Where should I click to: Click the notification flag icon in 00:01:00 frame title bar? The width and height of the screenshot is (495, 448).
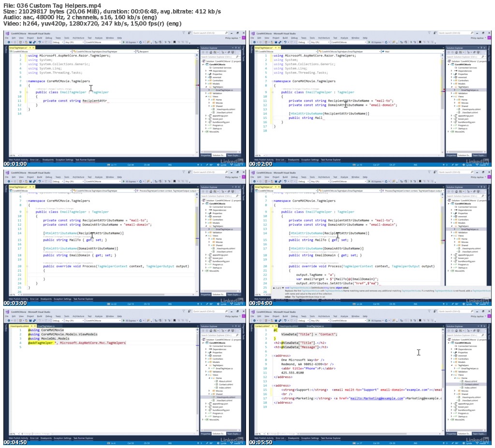183,33
